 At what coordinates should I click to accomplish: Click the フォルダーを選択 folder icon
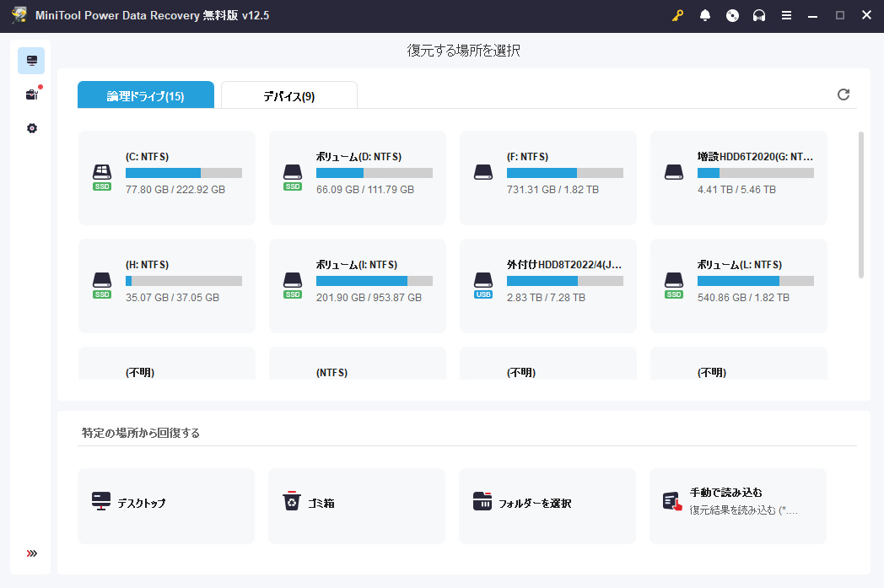(x=482, y=501)
